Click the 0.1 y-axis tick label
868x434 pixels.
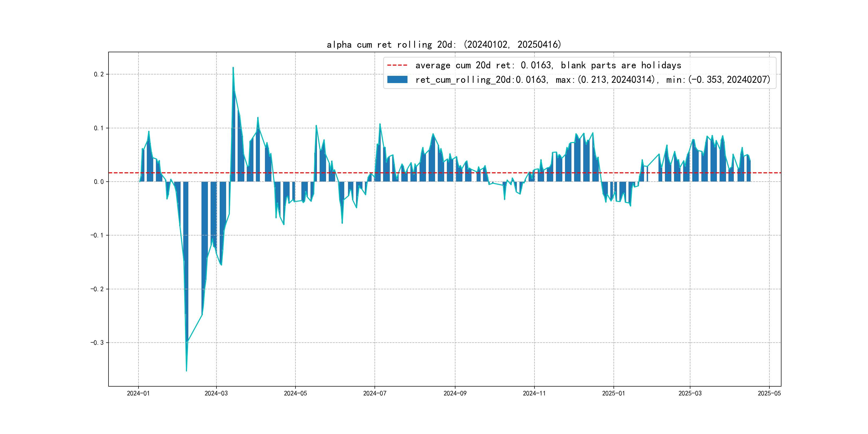(99, 128)
